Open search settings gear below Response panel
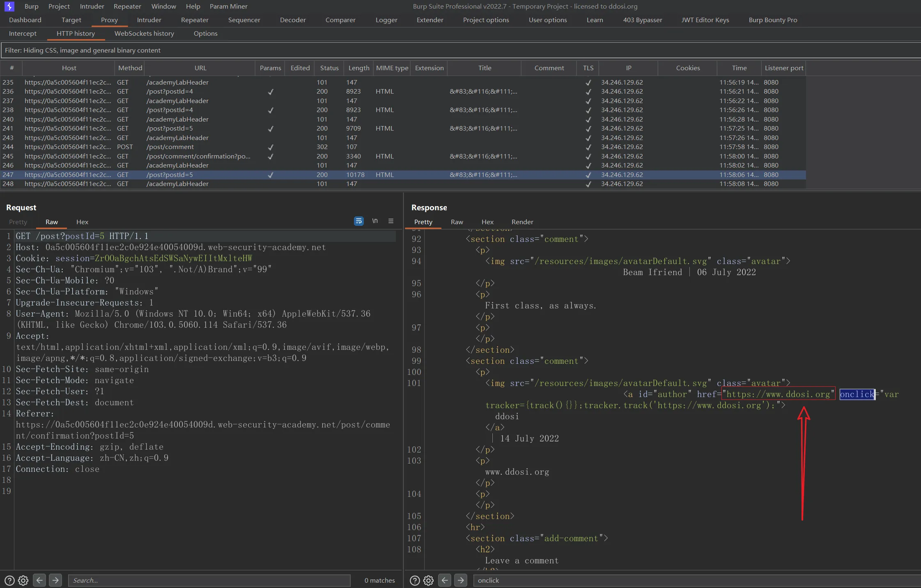The height and width of the screenshot is (588, 921). click(429, 580)
